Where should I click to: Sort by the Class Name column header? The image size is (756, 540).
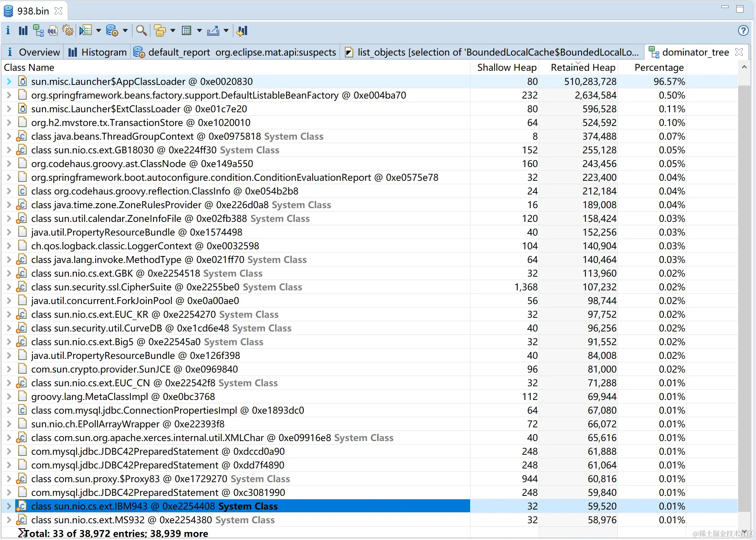coord(236,67)
